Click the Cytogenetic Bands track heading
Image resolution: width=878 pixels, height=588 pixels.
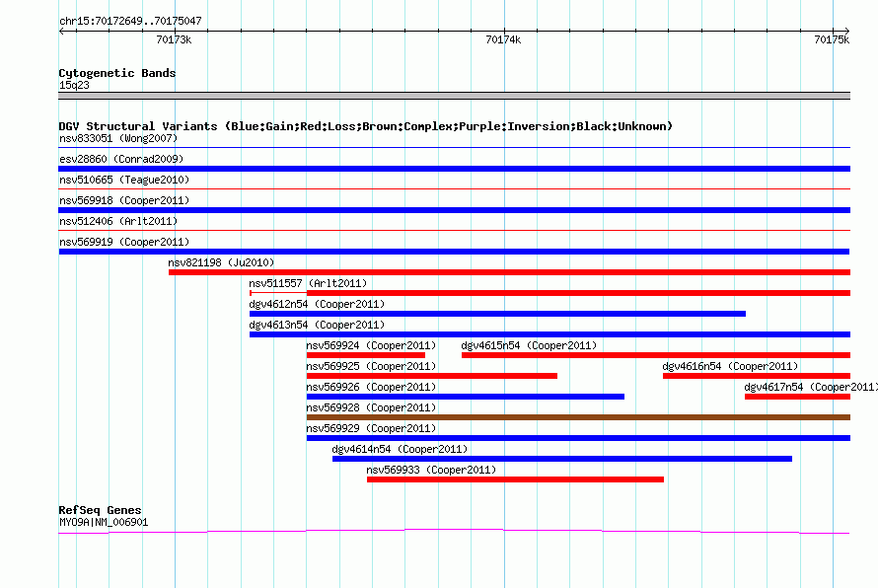pos(117,73)
